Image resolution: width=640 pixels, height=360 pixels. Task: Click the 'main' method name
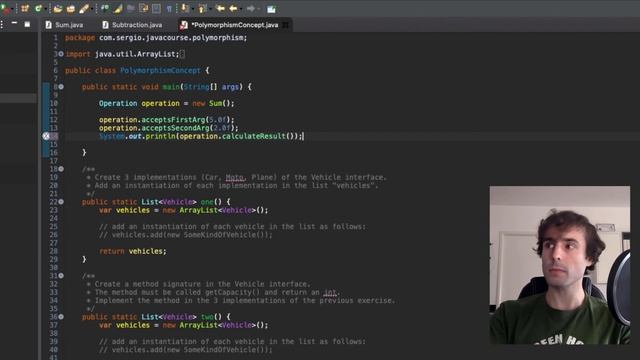pos(171,87)
